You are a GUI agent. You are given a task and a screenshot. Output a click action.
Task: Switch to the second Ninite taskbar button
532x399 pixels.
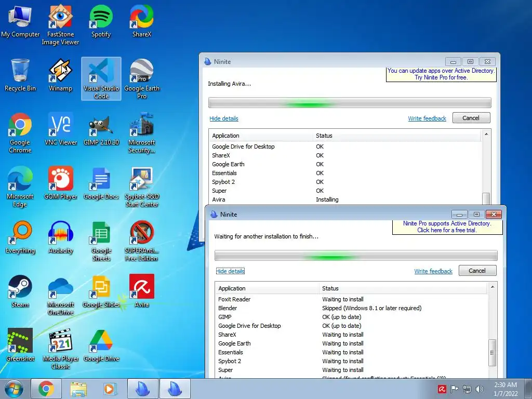(x=175, y=389)
